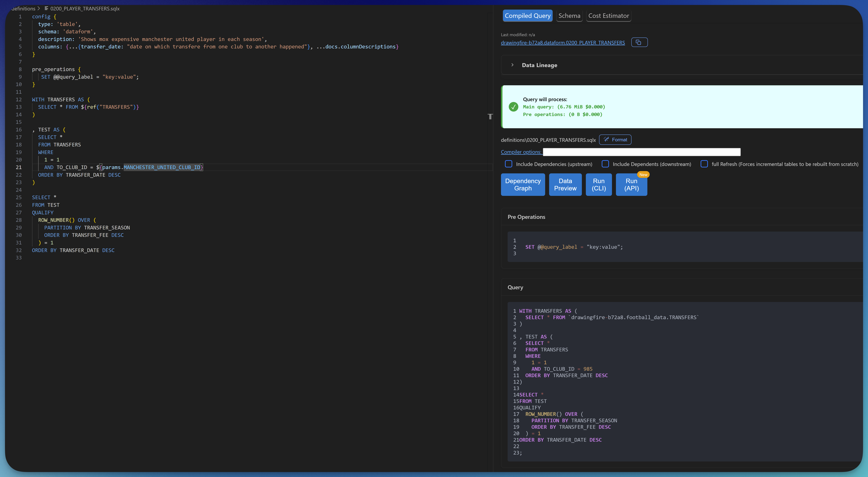Check the full Refresh option

tap(704, 164)
